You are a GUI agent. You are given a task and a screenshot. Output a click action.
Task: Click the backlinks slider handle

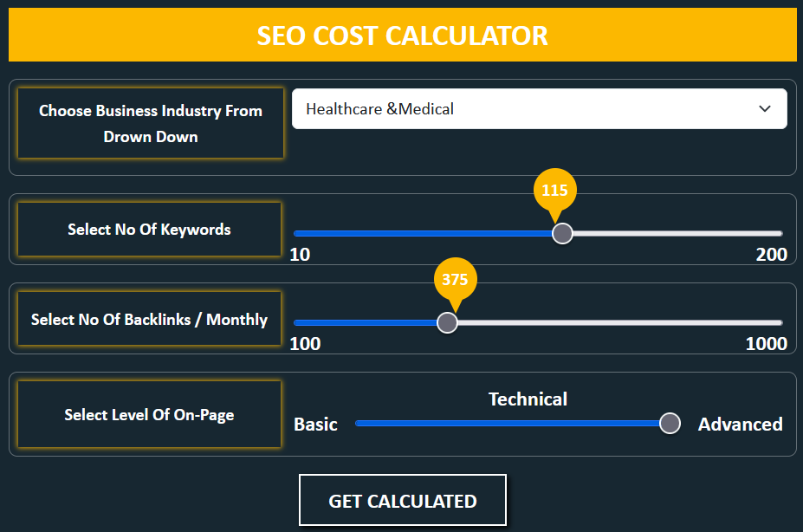[x=447, y=322]
